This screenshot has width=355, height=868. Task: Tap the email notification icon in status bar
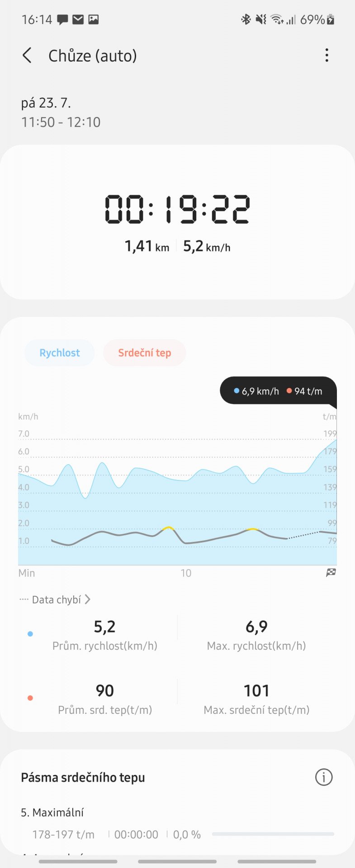point(78,19)
